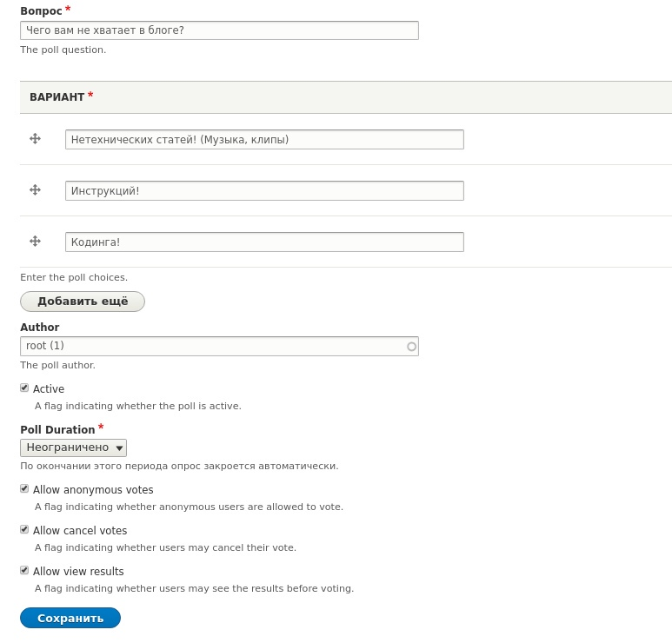Image resolution: width=672 pixels, height=643 pixels.
Task: Toggle Allow anonymous votes checkbox
Action: (24, 488)
